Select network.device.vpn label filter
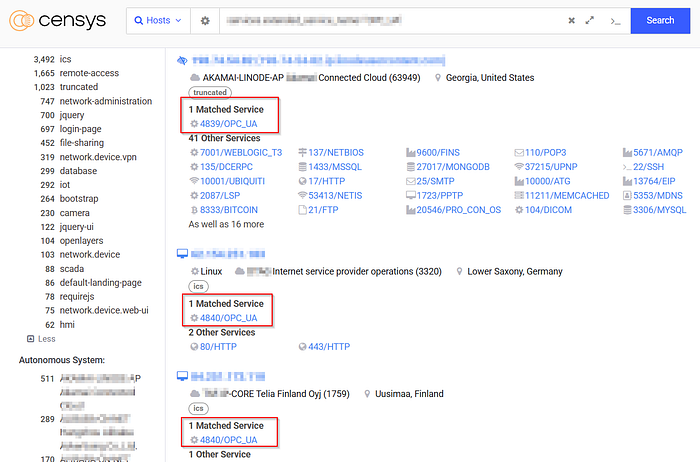This screenshot has height=462, width=700. pos(98,157)
